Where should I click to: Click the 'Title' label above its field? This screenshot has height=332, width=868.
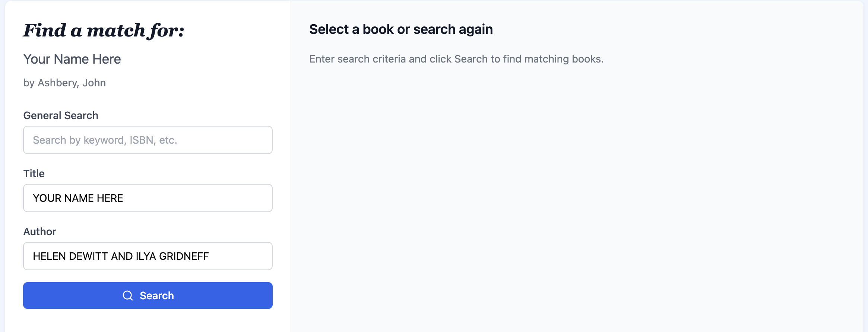click(x=34, y=173)
